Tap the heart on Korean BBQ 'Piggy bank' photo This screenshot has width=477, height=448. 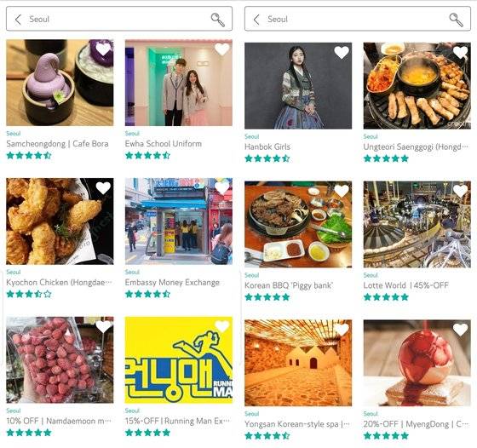click(342, 191)
